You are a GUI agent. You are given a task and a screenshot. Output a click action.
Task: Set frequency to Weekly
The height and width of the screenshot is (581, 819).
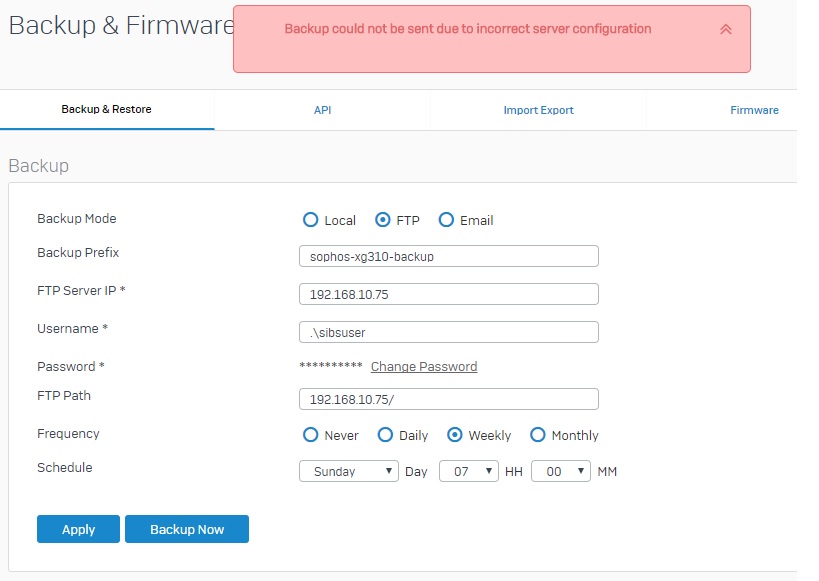tap(454, 435)
